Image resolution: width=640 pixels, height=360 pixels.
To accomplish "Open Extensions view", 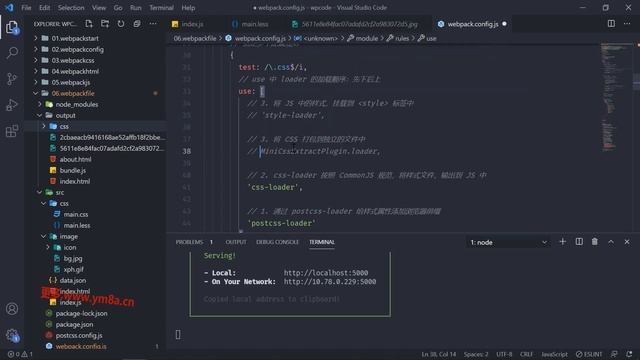I will tap(12, 131).
